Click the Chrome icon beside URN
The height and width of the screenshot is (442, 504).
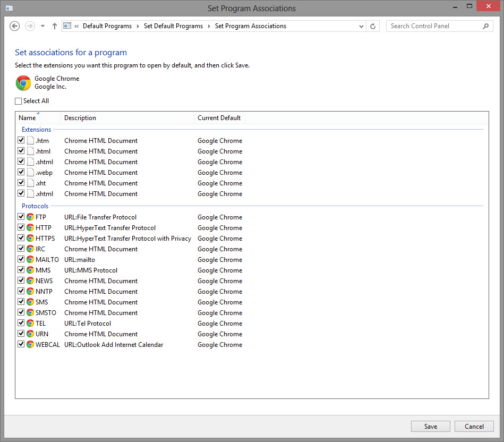point(30,334)
